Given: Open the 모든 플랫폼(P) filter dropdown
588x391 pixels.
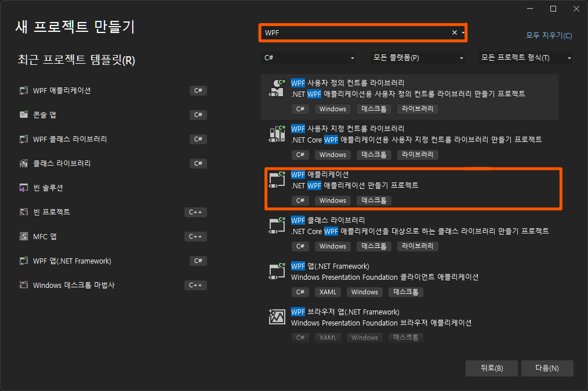Looking at the screenshot, I should 418,58.
